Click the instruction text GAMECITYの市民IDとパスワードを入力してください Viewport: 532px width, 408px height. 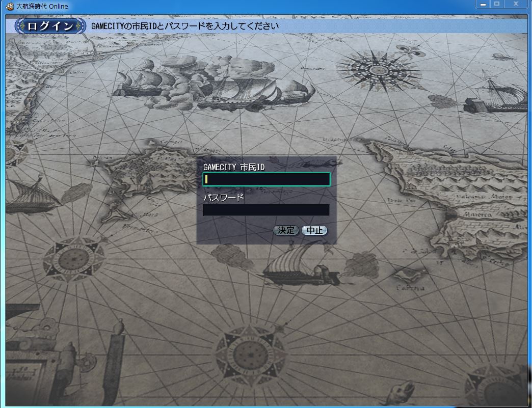[x=185, y=26]
